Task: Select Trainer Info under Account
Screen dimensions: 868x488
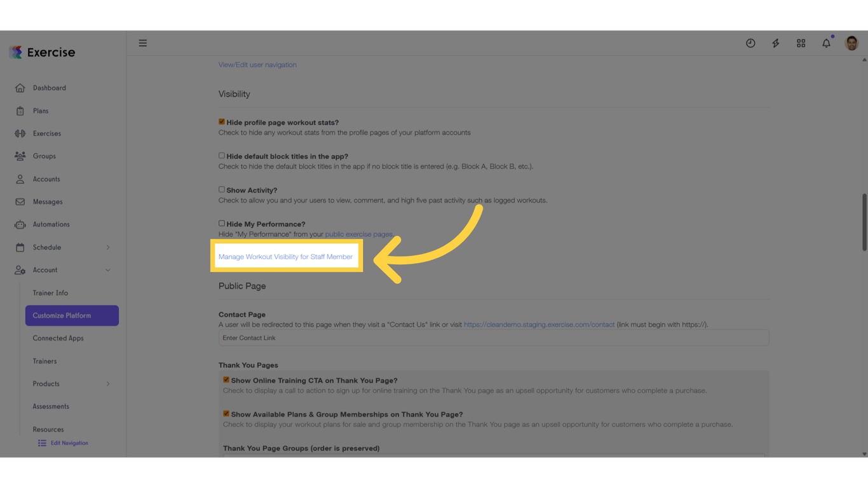Action: click(x=50, y=293)
